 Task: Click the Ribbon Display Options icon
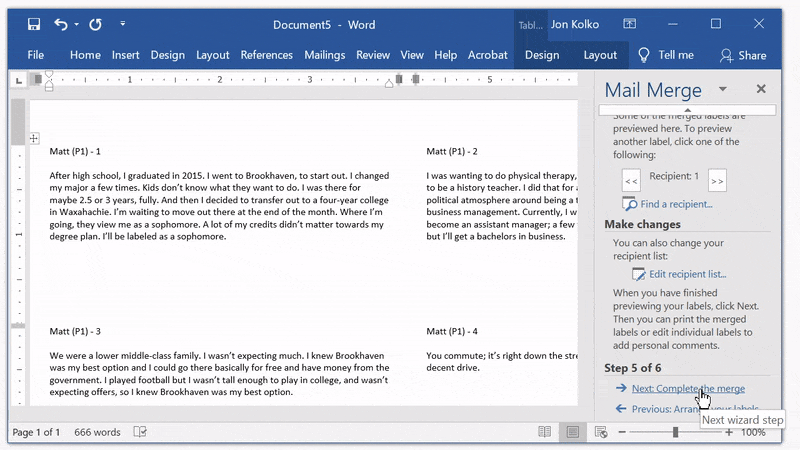(x=630, y=24)
